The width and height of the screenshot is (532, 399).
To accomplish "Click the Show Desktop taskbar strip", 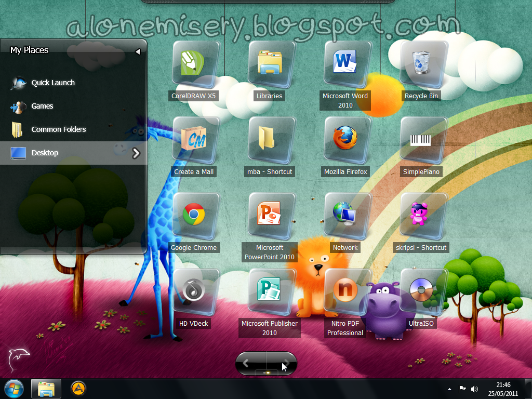I will tap(528, 389).
